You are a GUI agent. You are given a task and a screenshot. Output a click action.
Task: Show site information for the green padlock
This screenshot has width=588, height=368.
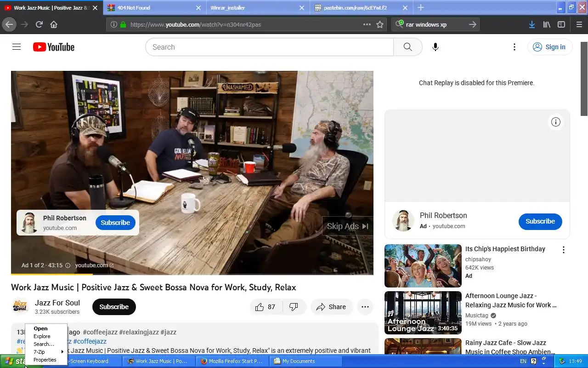pos(123,24)
